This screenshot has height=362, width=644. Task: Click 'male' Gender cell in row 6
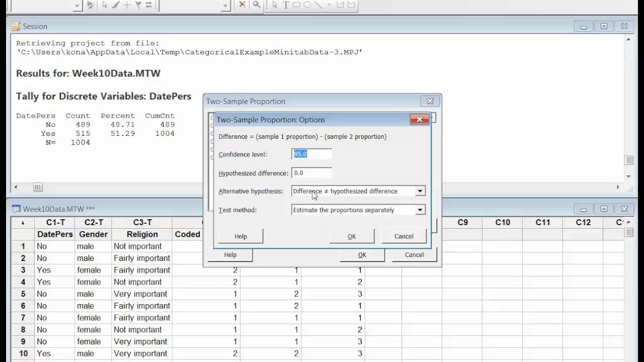click(93, 306)
